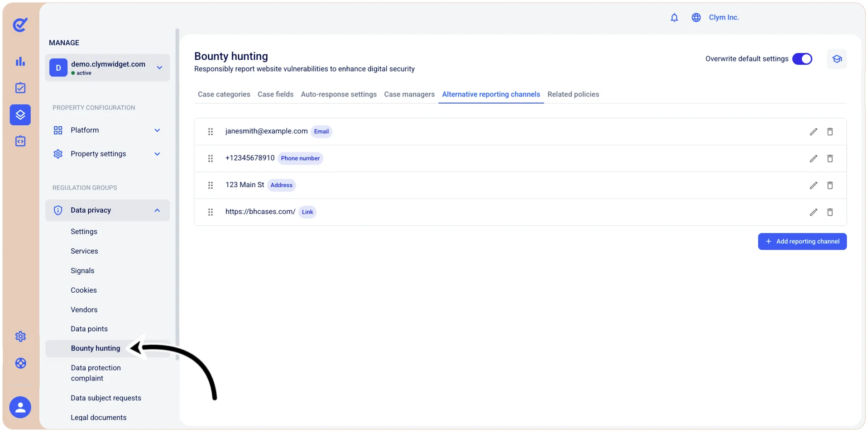The height and width of the screenshot is (432, 868).
Task: Switch to Case fields tab
Action: 275,94
